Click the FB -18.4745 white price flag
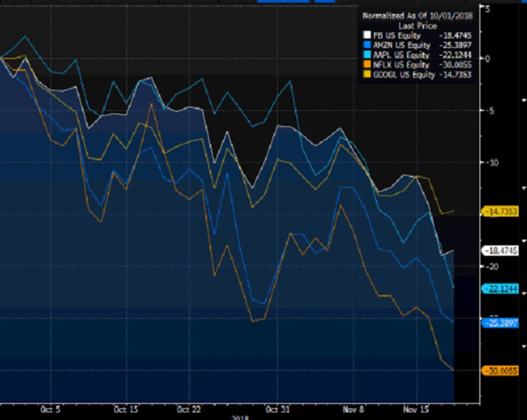Viewport: 527px width, 420px height. point(501,250)
